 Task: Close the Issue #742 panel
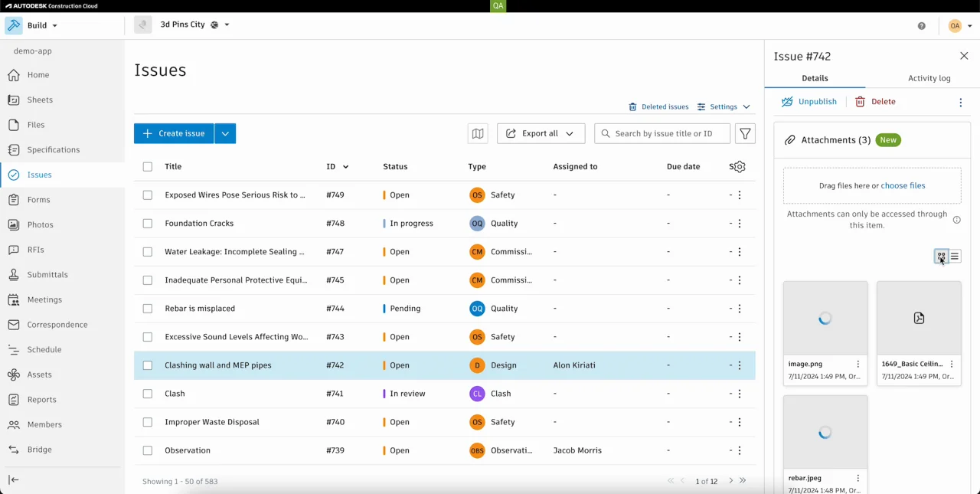pyautogui.click(x=964, y=56)
